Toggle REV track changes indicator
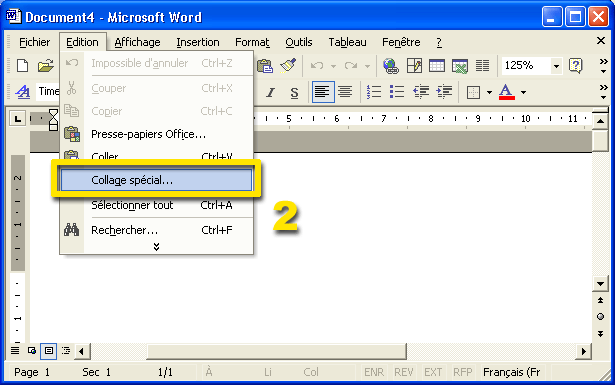 tap(404, 372)
